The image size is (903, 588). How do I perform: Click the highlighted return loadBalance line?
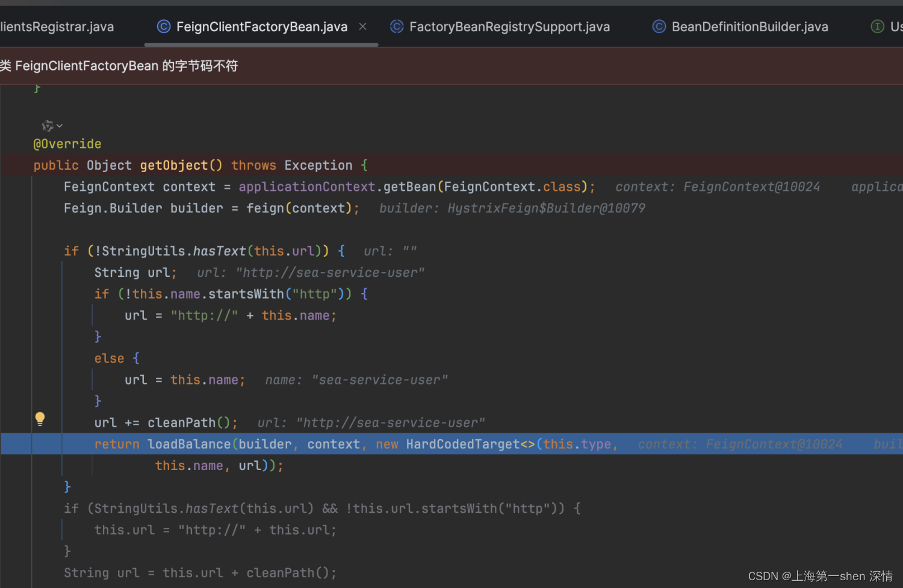coord(451,444)
